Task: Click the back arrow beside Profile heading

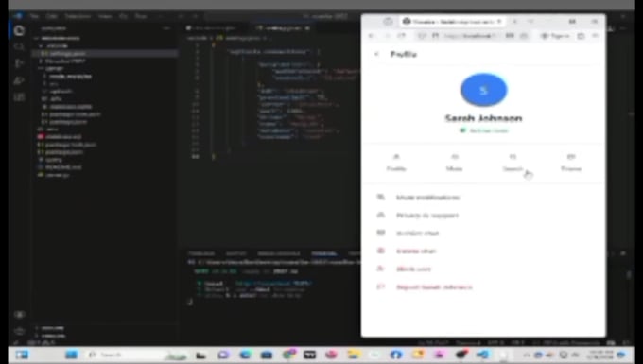Action: coord(376,54)
